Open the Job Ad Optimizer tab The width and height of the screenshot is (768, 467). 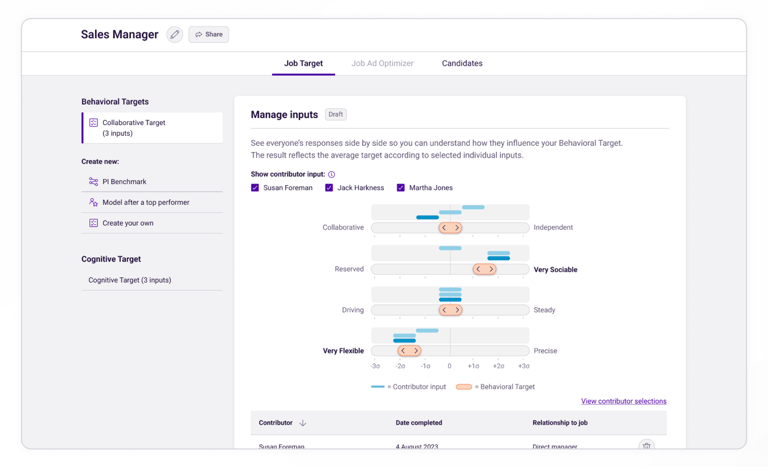(382, 64)
